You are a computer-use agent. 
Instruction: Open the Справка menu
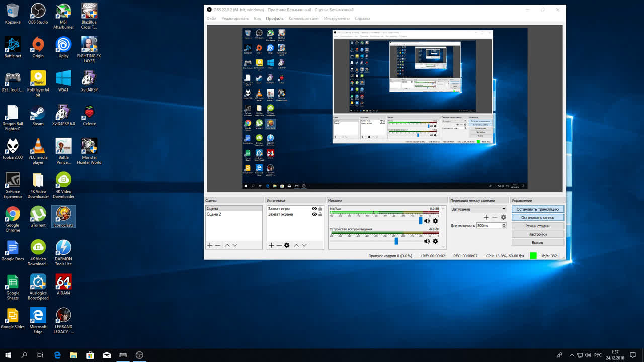click(362, 19)
